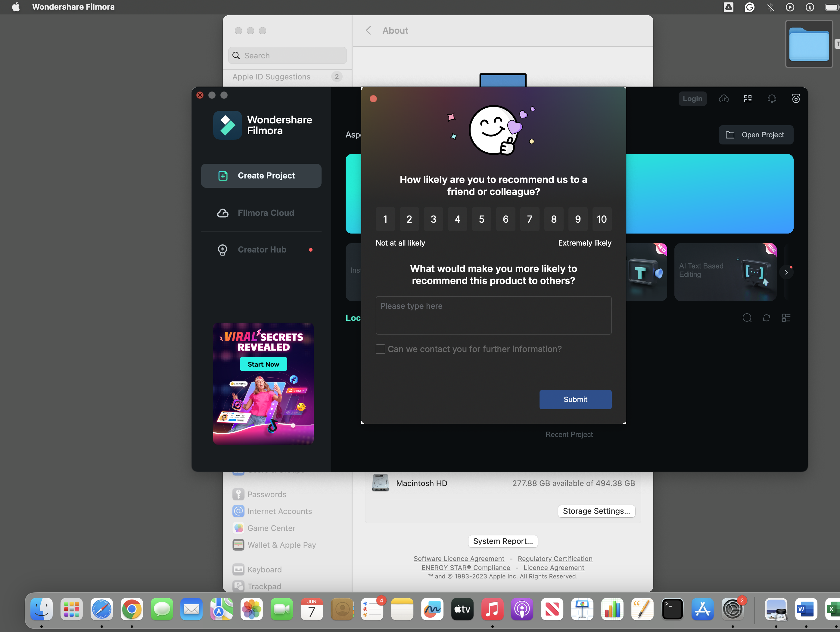
Task: Open Apple ID Suggestions in System Settings
Action: (288, 77)
